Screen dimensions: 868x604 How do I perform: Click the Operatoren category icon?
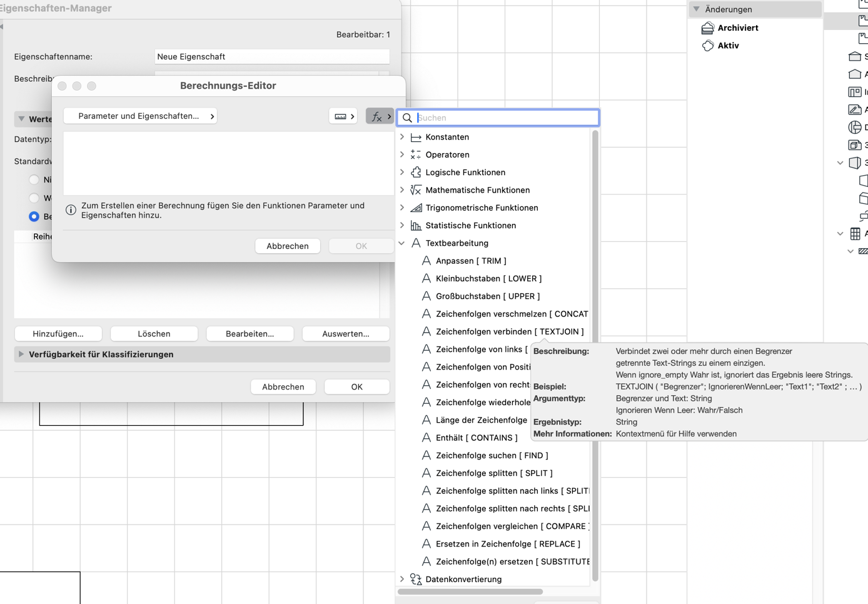[x=416, y=154]
